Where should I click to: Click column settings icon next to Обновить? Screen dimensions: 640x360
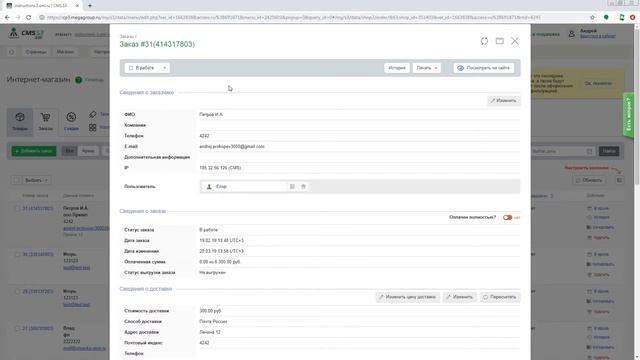point(619,180)
